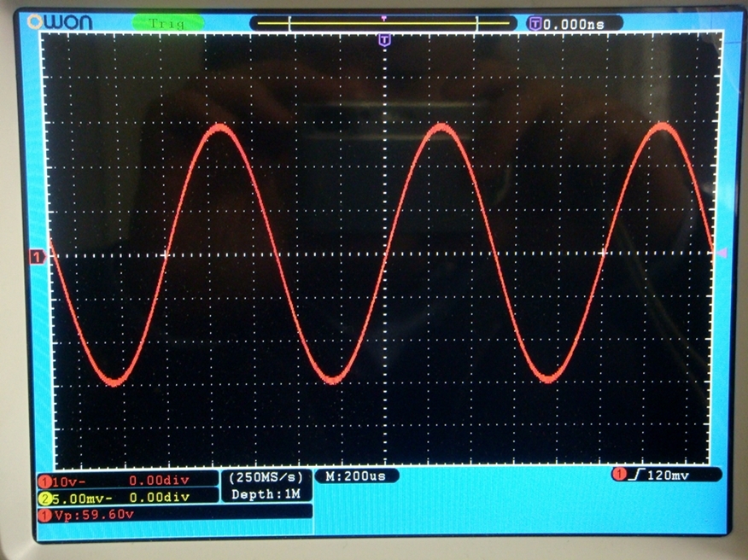
Task: Click the horizontal position T icon beside 0.000ns
Action: pos(535,23)
